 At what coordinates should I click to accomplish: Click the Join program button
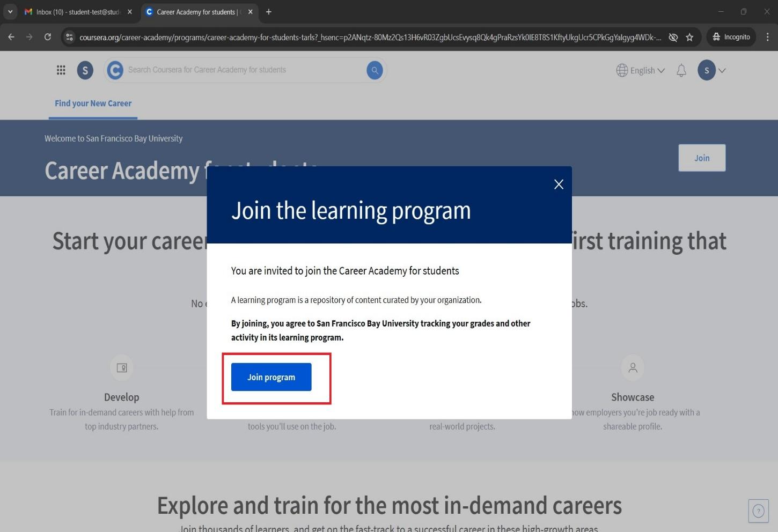(271, 377)
